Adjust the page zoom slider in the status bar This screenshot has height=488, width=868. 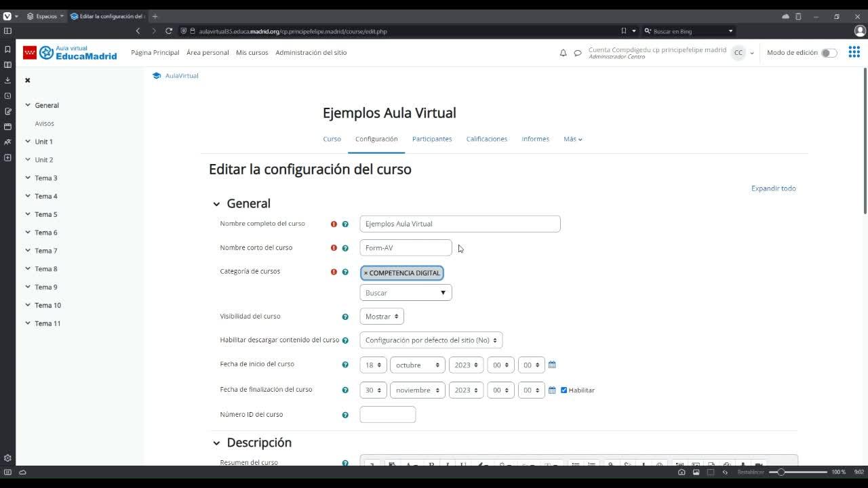[x=798, y=472]
